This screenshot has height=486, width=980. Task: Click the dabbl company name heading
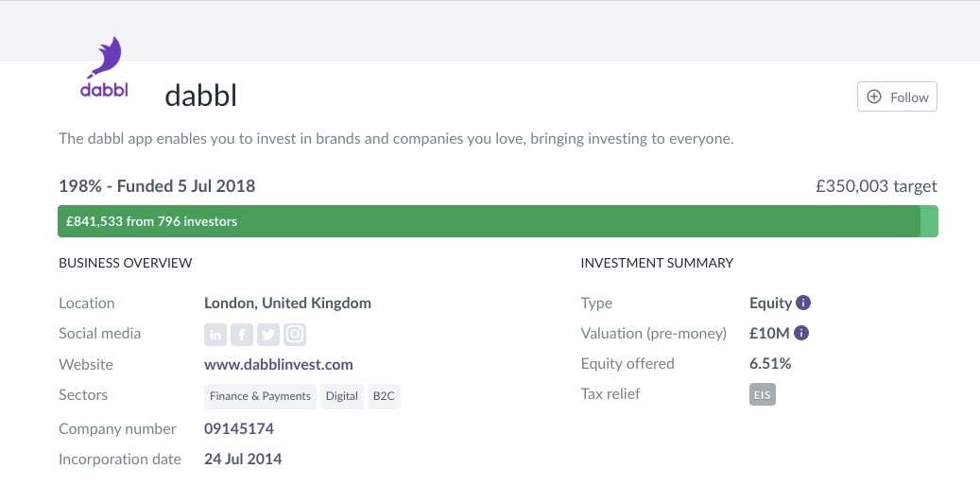200,95
